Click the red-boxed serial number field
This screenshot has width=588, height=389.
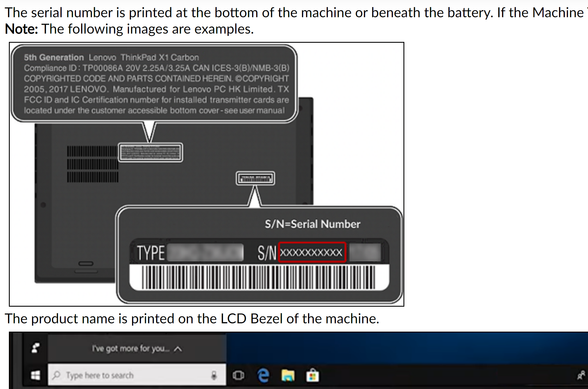pos(312,252)
